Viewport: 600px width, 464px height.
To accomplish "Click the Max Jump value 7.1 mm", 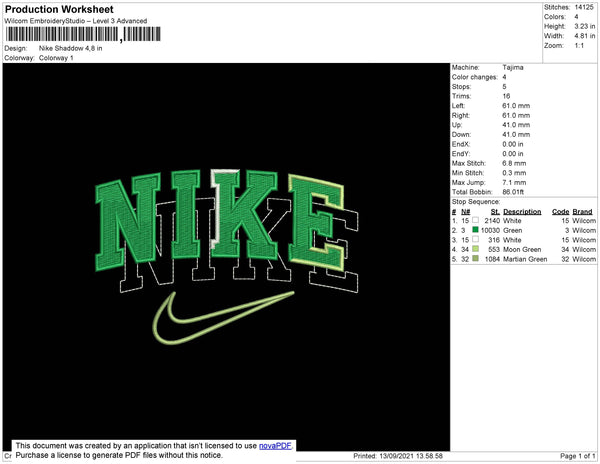I will tap(514, 182).
